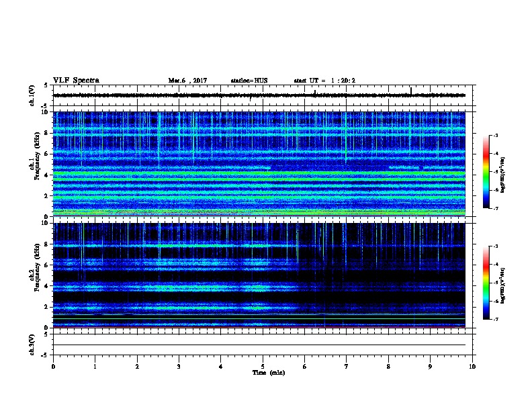Screen dimensions: 532x411
Task: Click the "-3" tick on ch.1 colorbar
Action: pos(496,135)
